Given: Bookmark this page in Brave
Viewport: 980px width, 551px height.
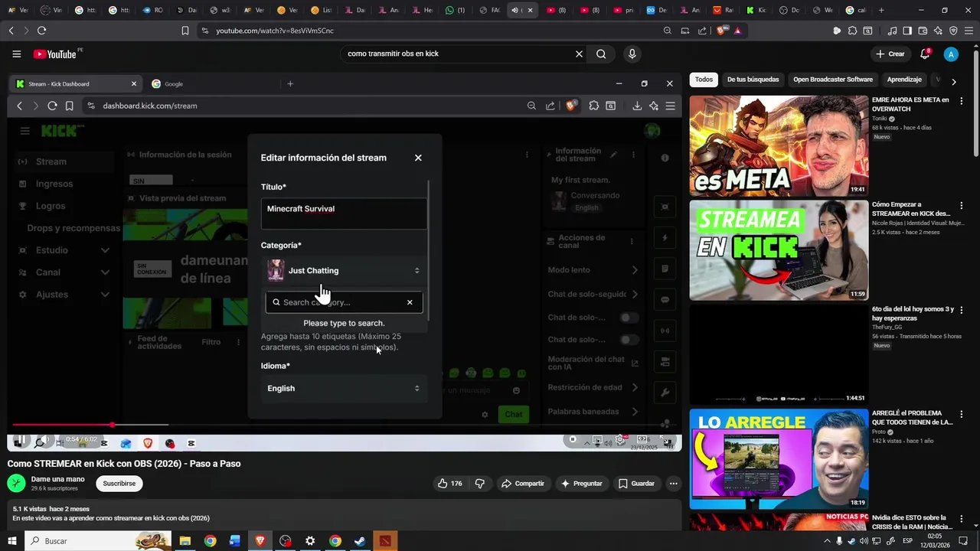Looking at the screenshot, I should point(185,31).
